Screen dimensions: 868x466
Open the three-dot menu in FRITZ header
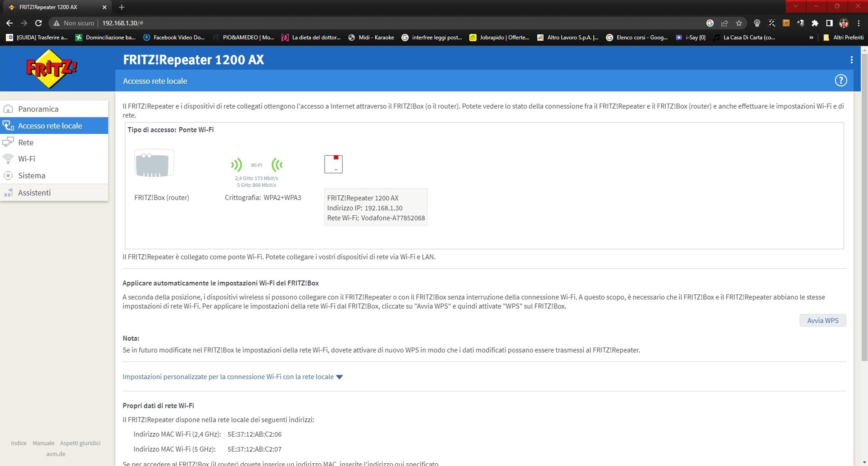pos(851,60)
